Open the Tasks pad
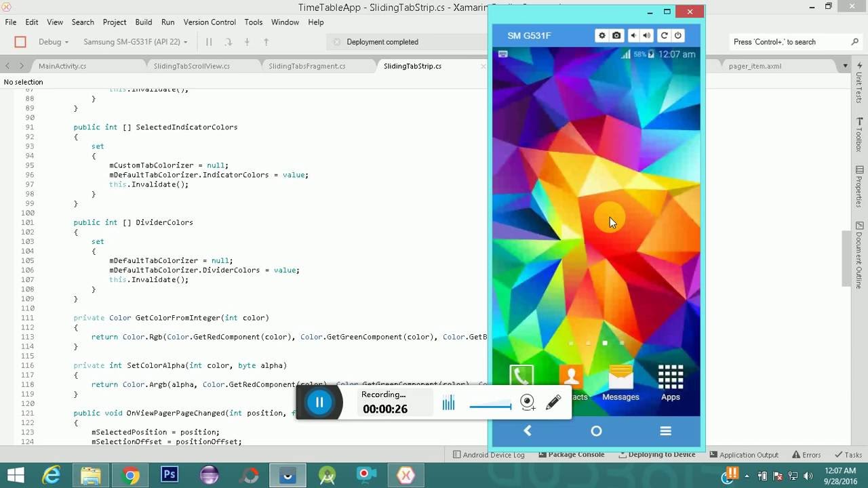This screenshot has height=488, width=868. pyautogui.click(x=848, y=455)
